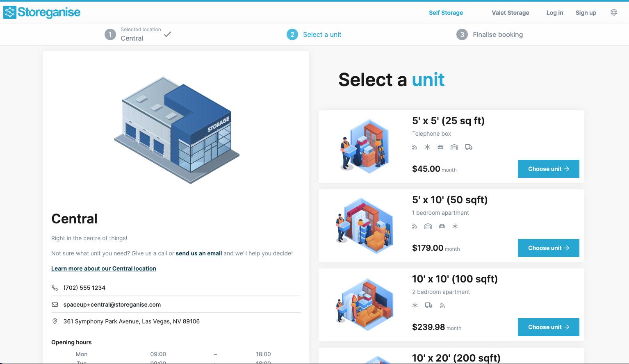
Task: Click the wifi icon on 10' x 10' unit
Action: (442, 305)
